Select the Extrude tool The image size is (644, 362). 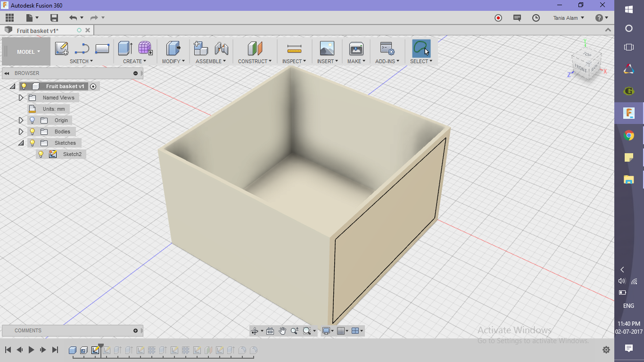pyautogui.click(x=125, y=49)
